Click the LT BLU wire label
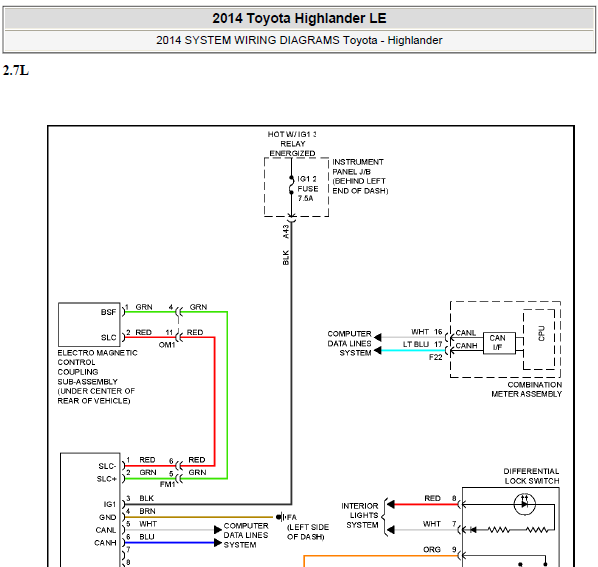Image resolution: width=598 pixels, height=567 pixels. click(416, 344)
